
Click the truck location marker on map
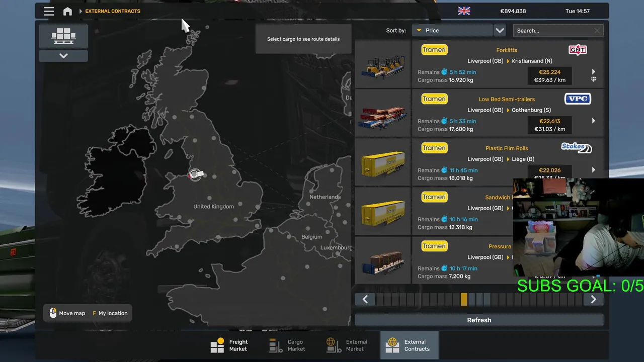[x=195, y=174]
